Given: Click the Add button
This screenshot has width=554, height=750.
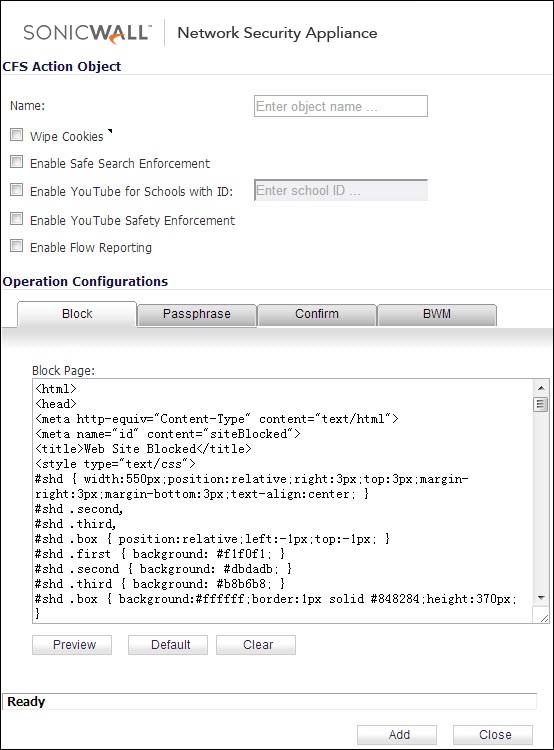Looking at the screenshot, I should click(397, 735).
